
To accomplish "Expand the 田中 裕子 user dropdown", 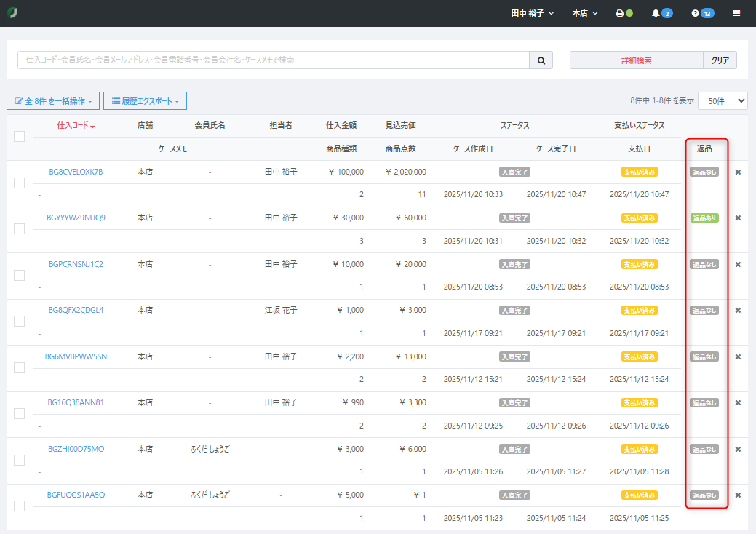I will 532,13.
